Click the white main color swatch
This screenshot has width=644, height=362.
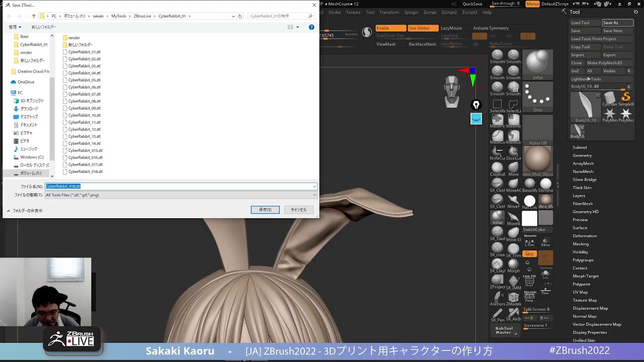click(x=529, y=218)
